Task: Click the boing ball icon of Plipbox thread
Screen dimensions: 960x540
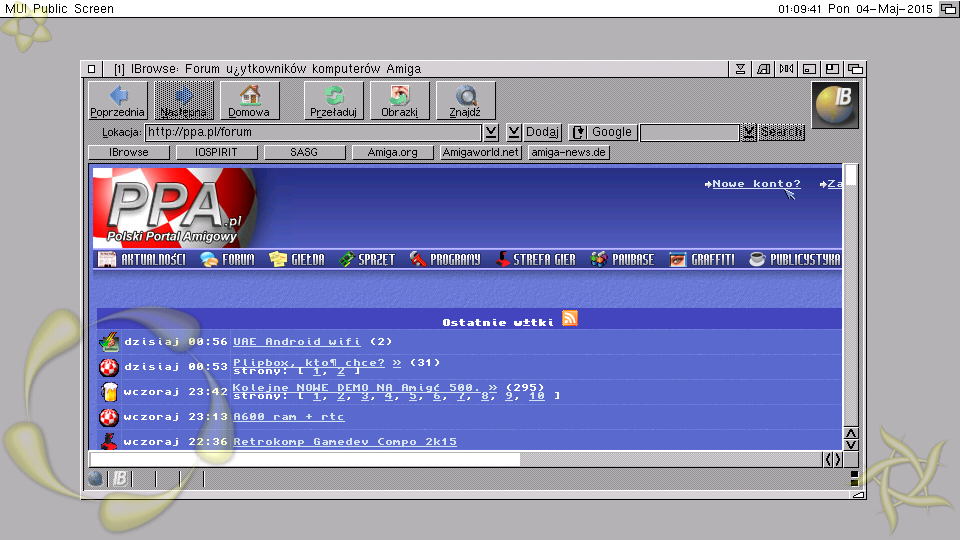Action: 109,367
